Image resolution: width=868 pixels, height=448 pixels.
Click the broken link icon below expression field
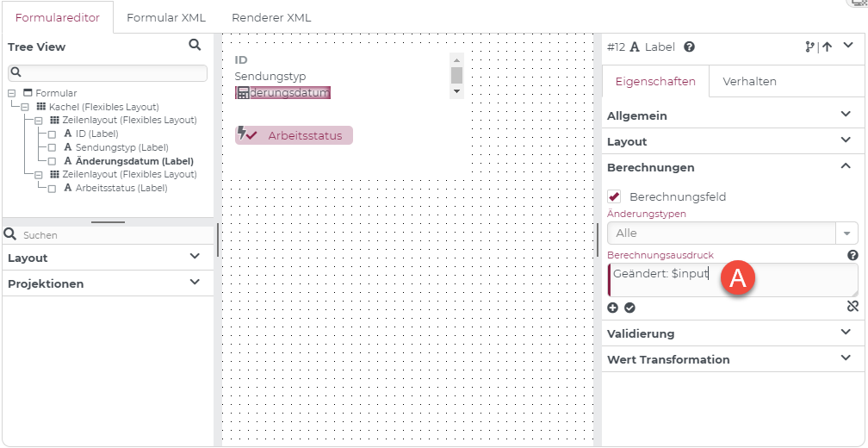coord(852,306)
